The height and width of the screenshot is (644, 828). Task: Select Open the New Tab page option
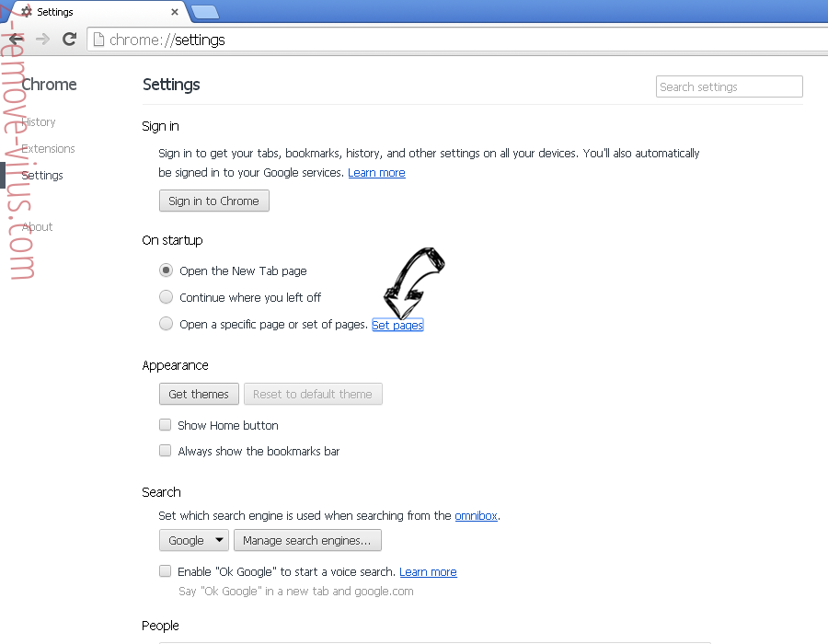[x=166, y=270]
